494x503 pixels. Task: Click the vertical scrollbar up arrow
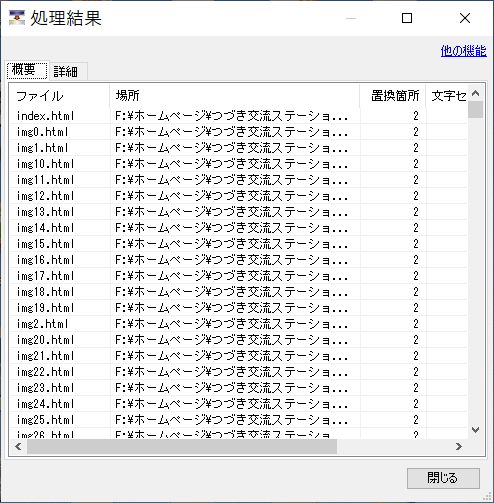click(475, 93)
